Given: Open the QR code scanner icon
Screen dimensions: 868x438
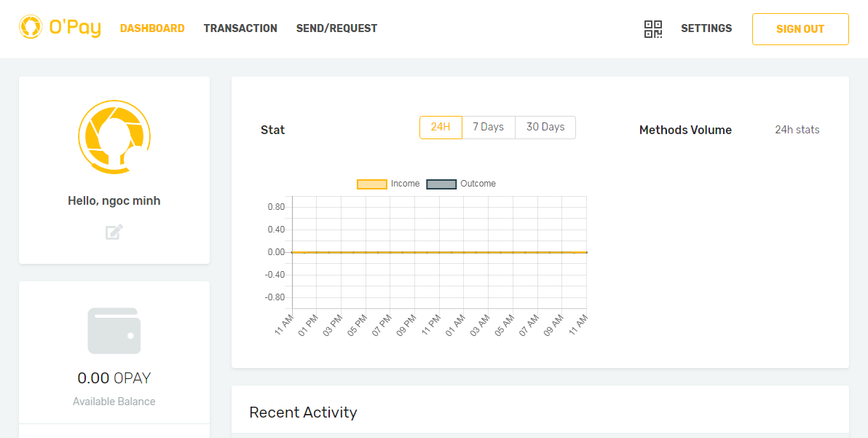Looking at the screenshot, I should coord(653,29).
